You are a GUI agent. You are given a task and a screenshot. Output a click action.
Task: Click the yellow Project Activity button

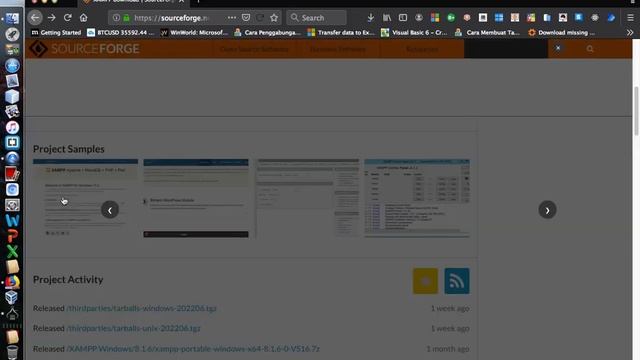425,281
